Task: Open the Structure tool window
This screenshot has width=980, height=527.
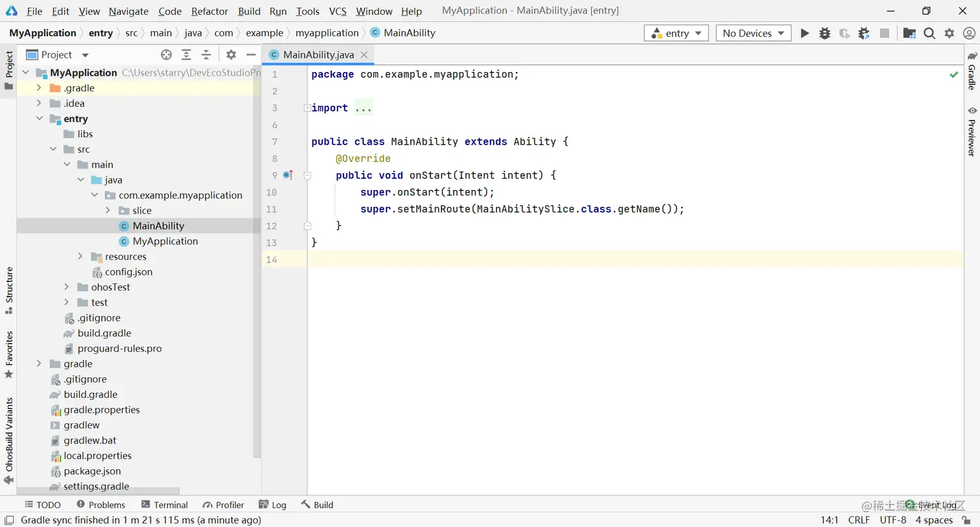Action: pos(8,290)
